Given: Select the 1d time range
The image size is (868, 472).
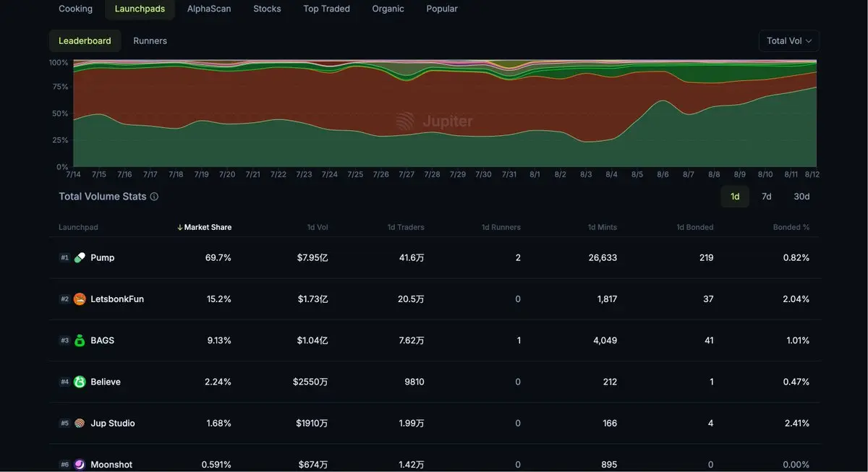Looking at the screenshot, I should (x=735, y=197).
